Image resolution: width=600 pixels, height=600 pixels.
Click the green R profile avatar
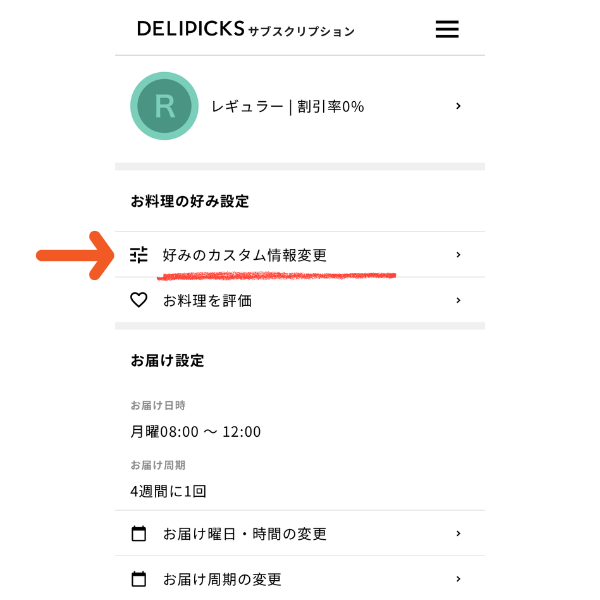point(164,106)
